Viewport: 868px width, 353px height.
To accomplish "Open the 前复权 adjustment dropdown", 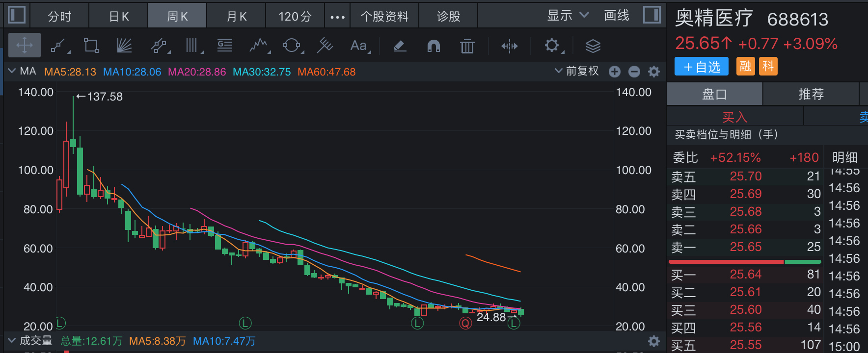I will point(577,71).
